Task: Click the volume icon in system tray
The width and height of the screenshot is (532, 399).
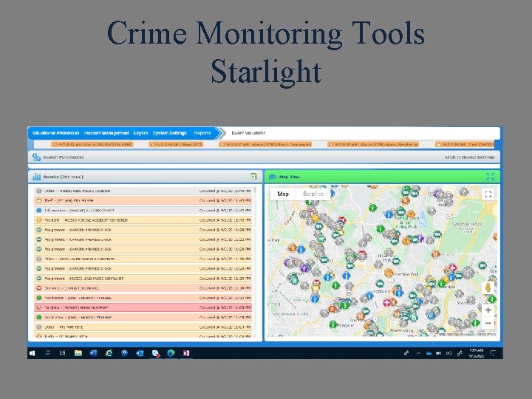Action: pos(449,353)
